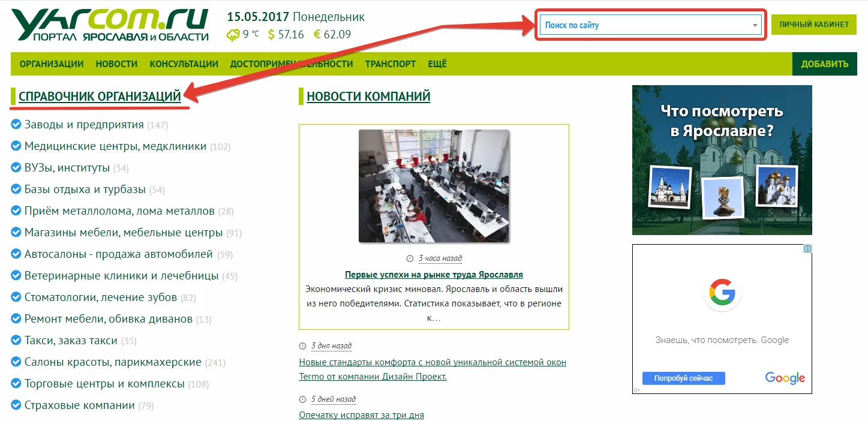Click the clock icon next to "5 дней назад"
The width and height of the screenshot is (868, 421).
point(302,399)
